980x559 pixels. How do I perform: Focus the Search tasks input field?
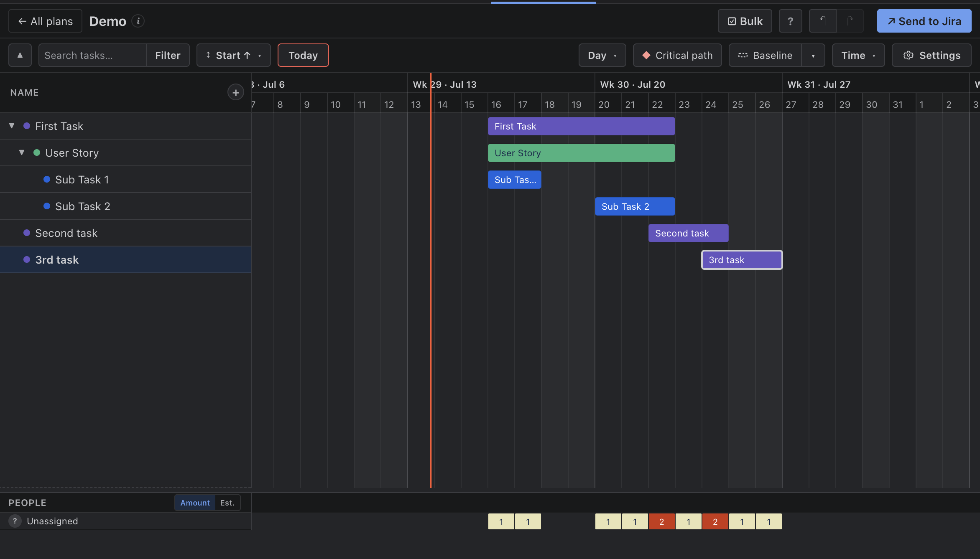[92, 55]
